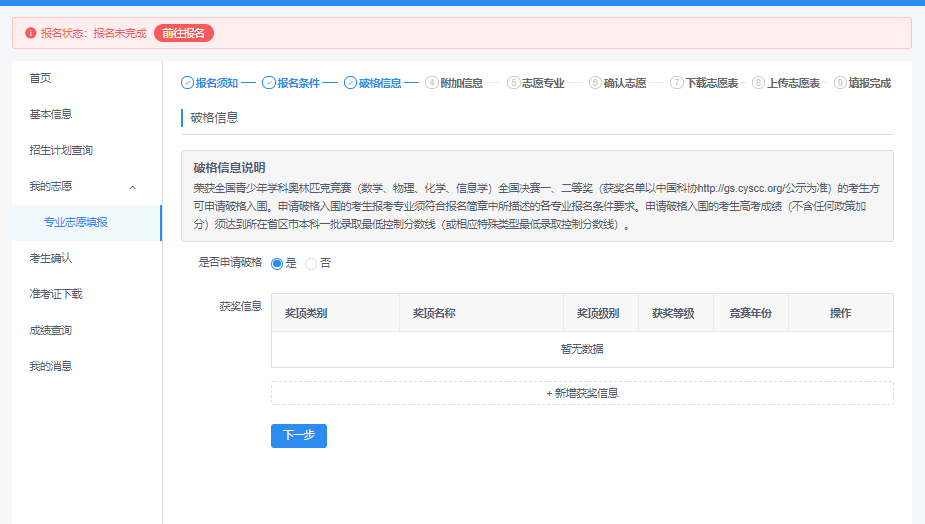Open 考生确认 in the sidebar
Image resolution: width=925 pixels, height=524 pixels.
tap(51, 258)
